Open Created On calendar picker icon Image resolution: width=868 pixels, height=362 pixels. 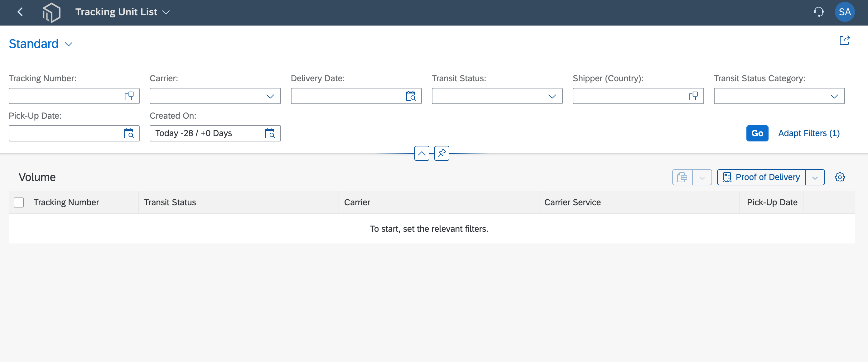tap(270, 133)
